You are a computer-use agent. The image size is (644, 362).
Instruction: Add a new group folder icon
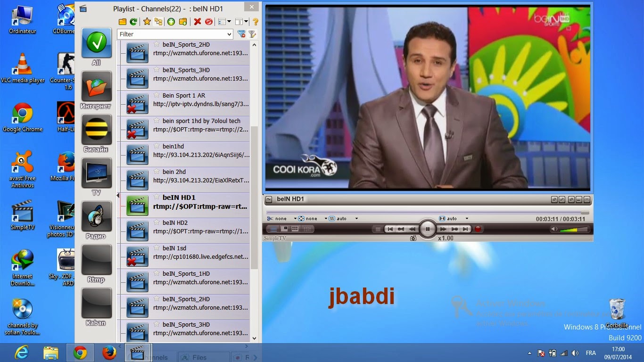(183, 22)
